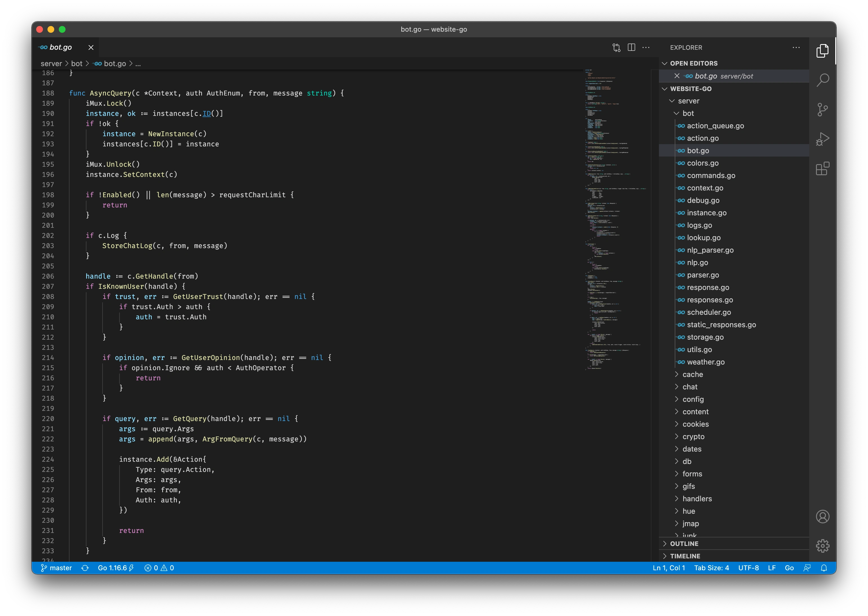The height and width of the screenshot is (616, 868).
Task: Open colors.go in the explorer
Action: point(734,163)
